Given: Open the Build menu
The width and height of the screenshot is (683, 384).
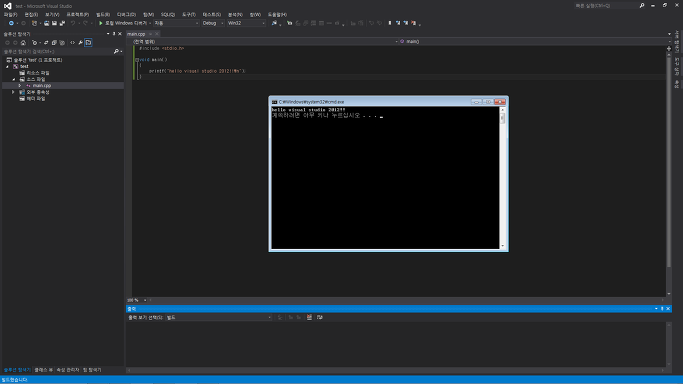Looking at the screenshot, I should (x=103, y=15).
